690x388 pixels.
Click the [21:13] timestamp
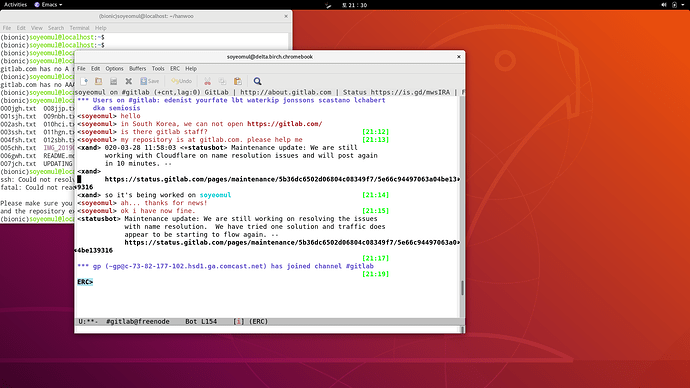click(x=375, y=140)
